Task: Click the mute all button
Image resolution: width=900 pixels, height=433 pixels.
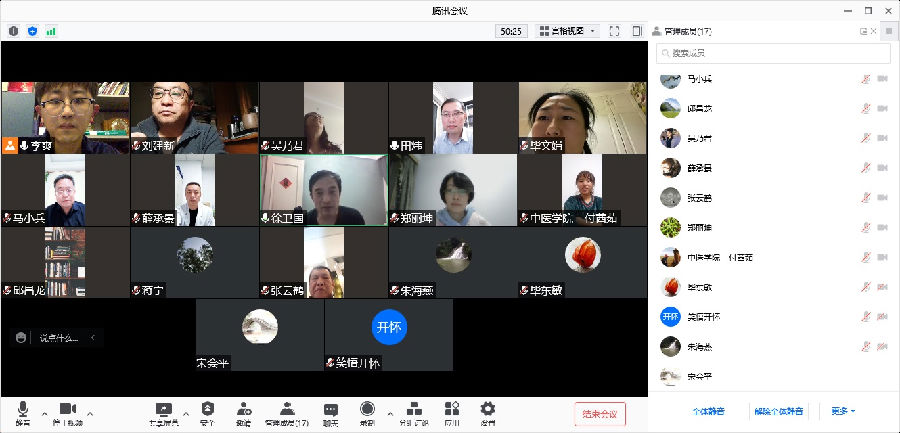Action: [708, 411]
